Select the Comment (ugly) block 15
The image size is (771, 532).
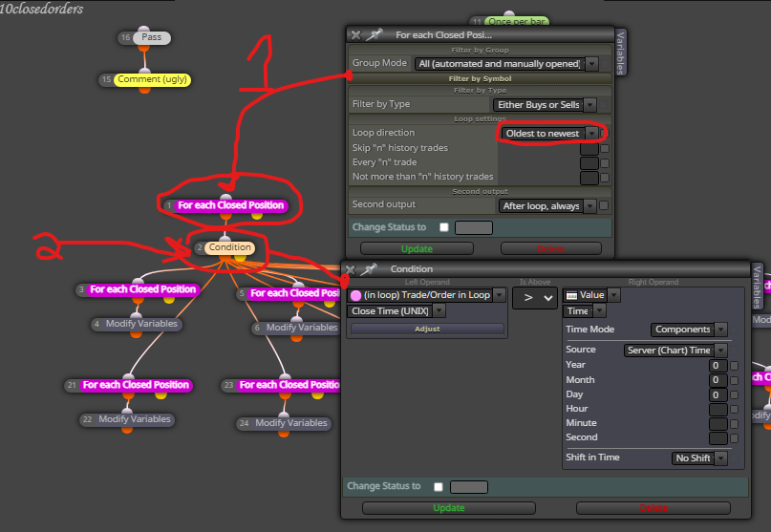point(152,79)
